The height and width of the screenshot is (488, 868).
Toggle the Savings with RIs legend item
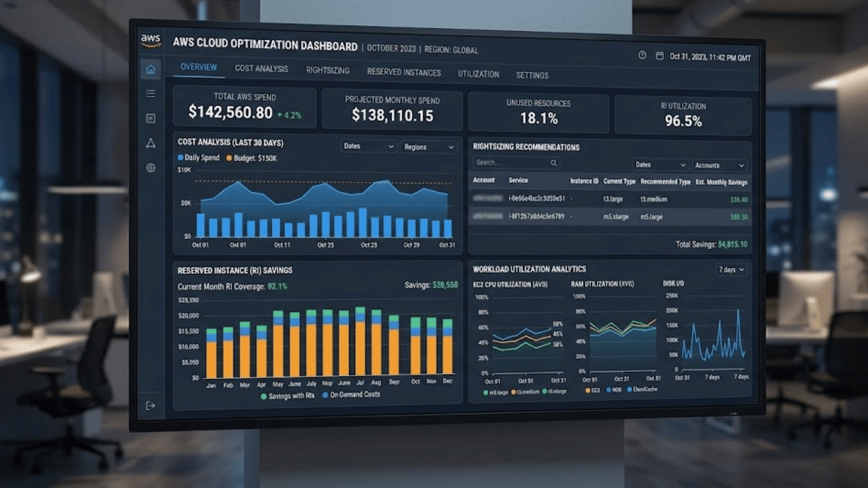pos(288,396)
